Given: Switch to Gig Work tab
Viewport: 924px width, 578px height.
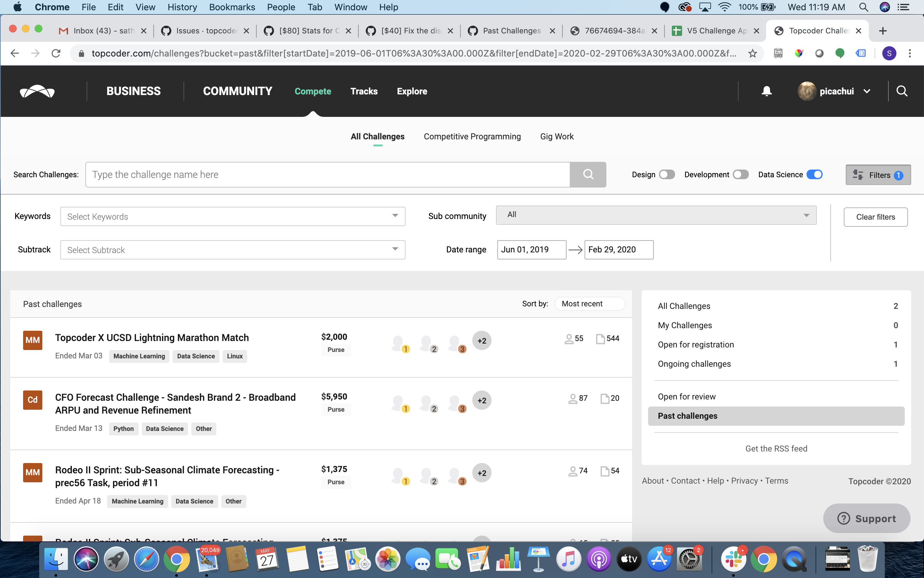Looking at the screenshot, I should coord(557,136).
